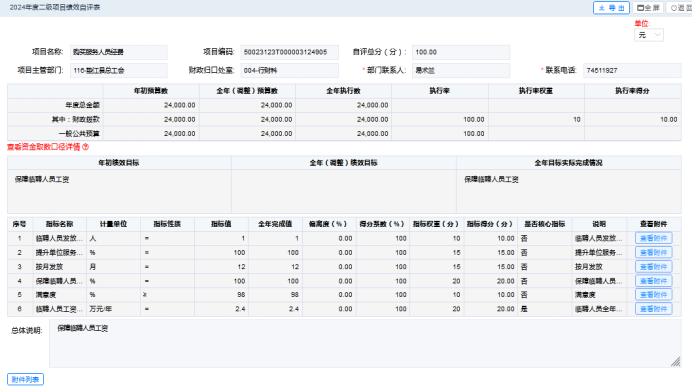The height and width of the screenshot is (387, 692).
Task: Click the 执行率权重 column header
Action: tap(536, 91)
